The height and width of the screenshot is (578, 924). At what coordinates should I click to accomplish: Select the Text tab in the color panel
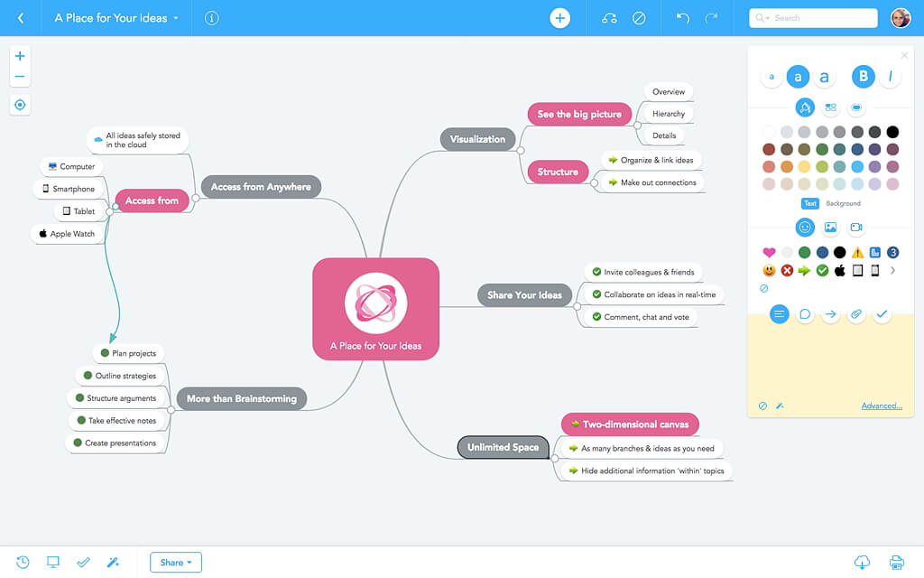click(x=809, y=203)
